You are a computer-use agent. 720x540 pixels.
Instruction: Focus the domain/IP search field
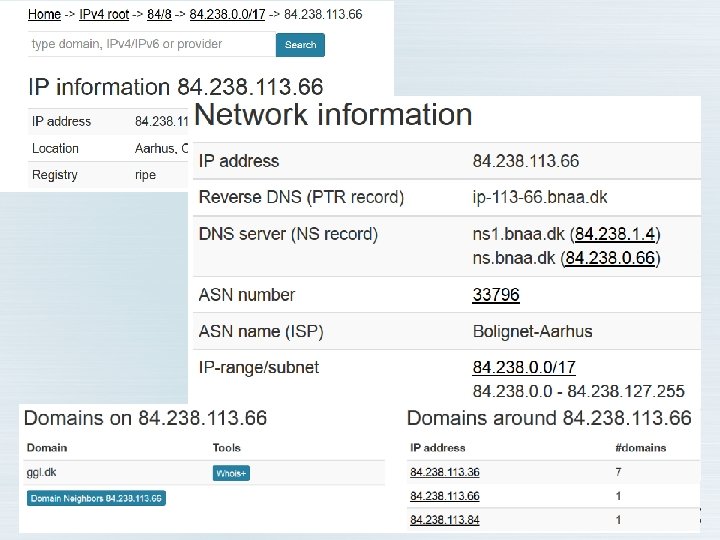151,44
